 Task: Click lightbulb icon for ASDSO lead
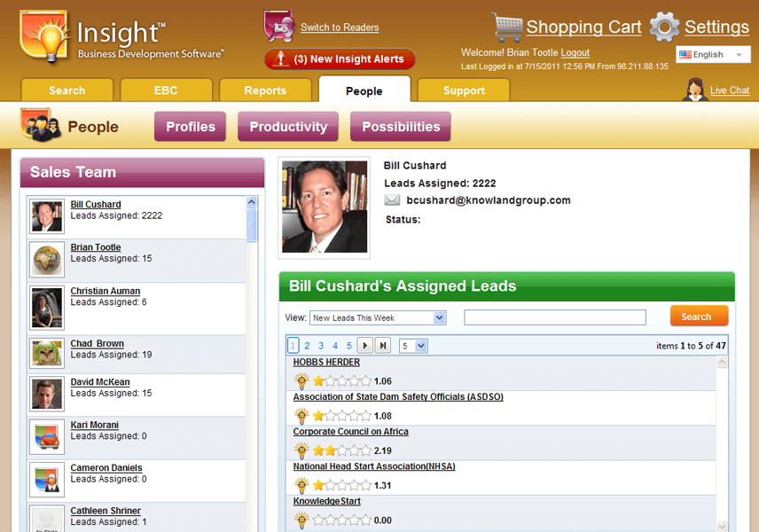(301, 416)
